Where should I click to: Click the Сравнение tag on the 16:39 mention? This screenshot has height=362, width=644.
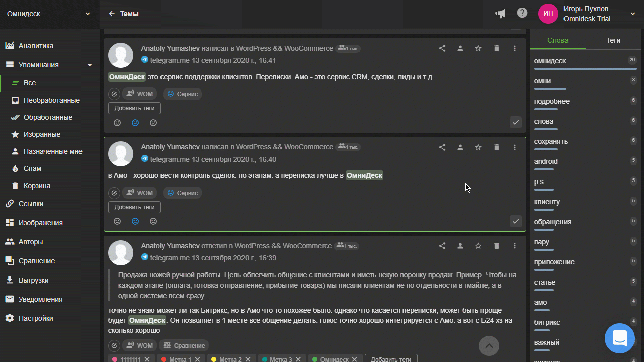[x=184, y=345]
